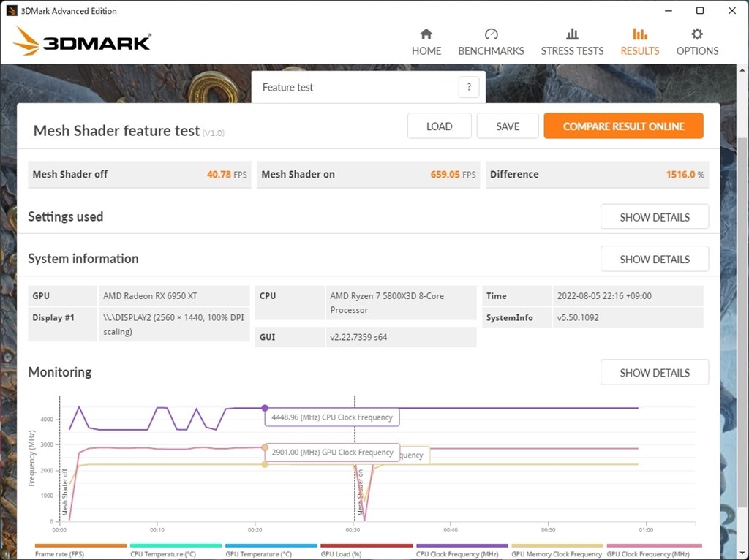The image size is (749, 560).
Task: Click SystemInfo version v5.50.1092
Action: point(628,317)
